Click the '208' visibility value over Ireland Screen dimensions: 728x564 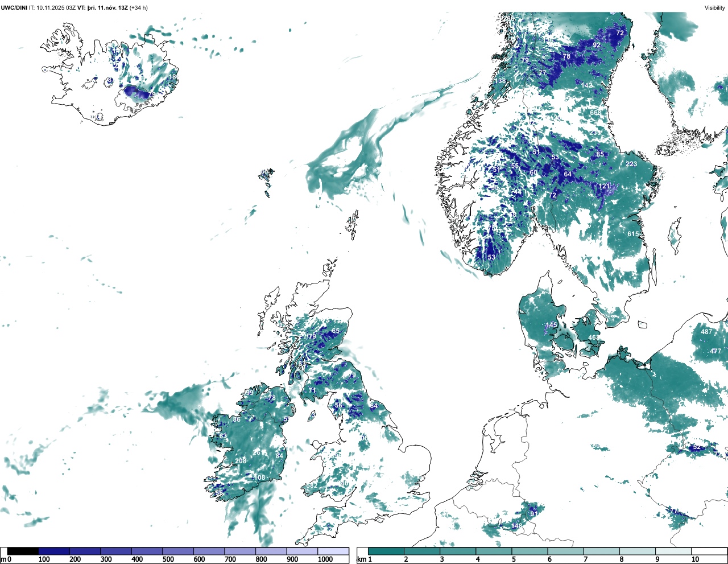241,460
